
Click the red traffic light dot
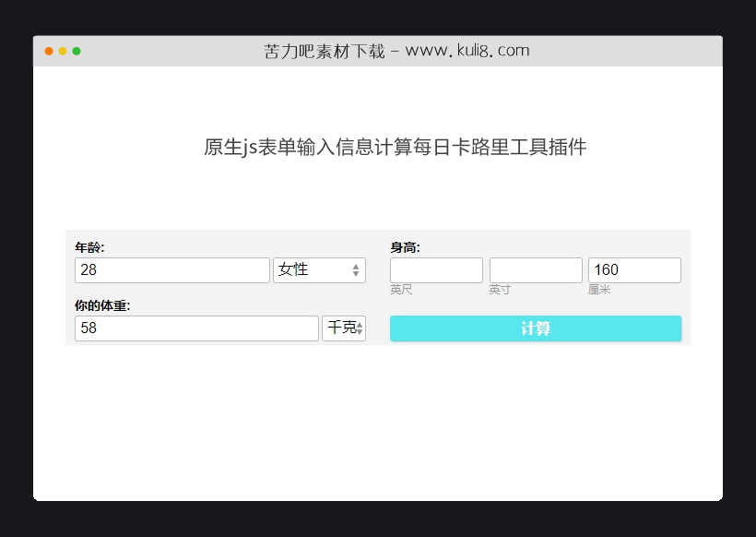(47, 52)
